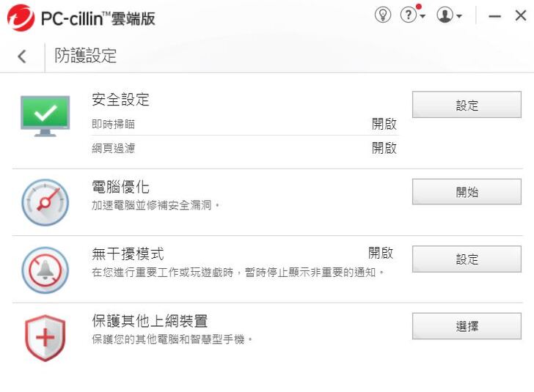Minimize the PC-cillin window
The width and height of the screenshot is (534, 392).
click(x=494, y=16)
